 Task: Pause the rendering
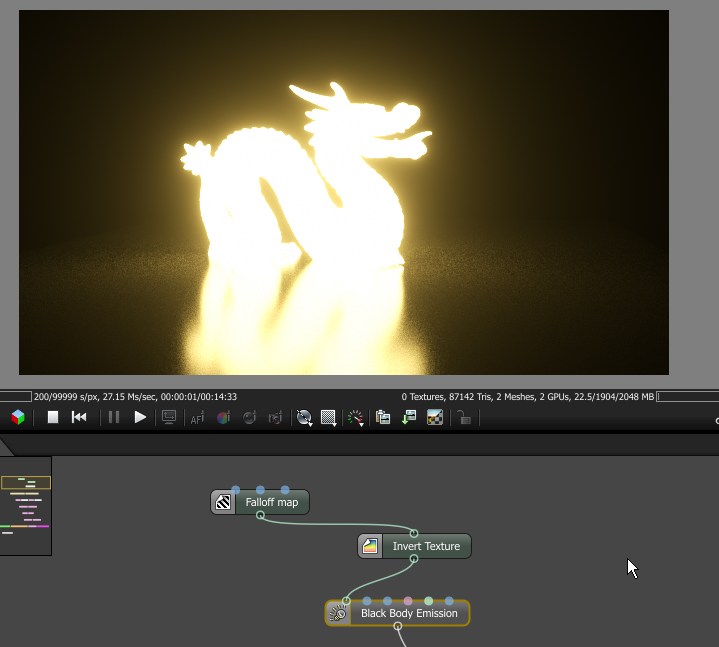[114, 417]
